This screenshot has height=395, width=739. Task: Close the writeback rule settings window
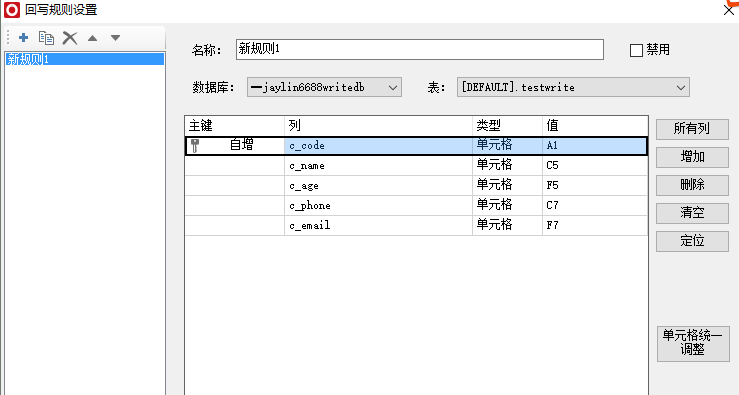[x=729, y=9]
